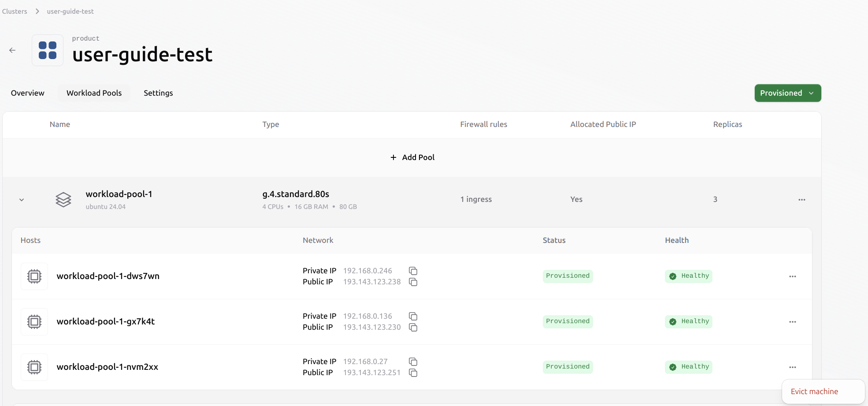Click the chip icon beside workload-pool-1-dws7wn
This screenshot has width=868, height=406.
pos(34,276)
